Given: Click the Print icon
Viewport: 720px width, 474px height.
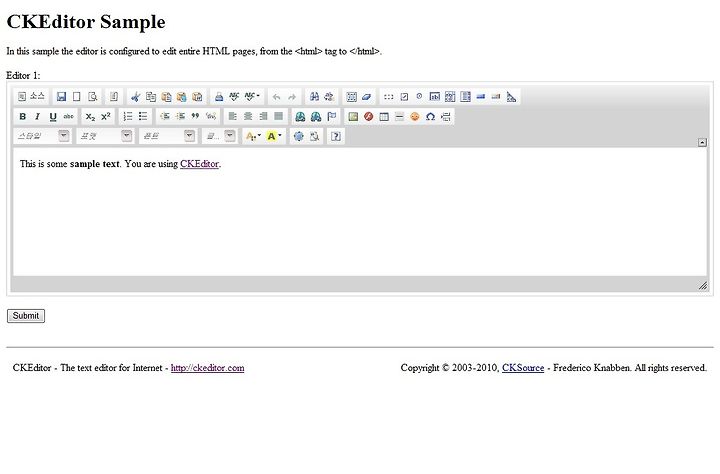Looking at the screenshot, I should (x=219, y=96).
